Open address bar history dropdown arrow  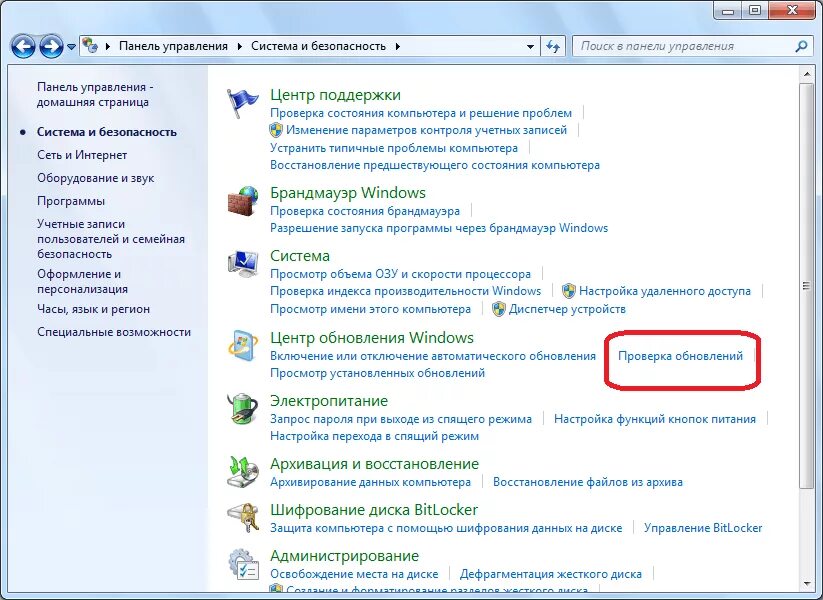click(530, 46)
